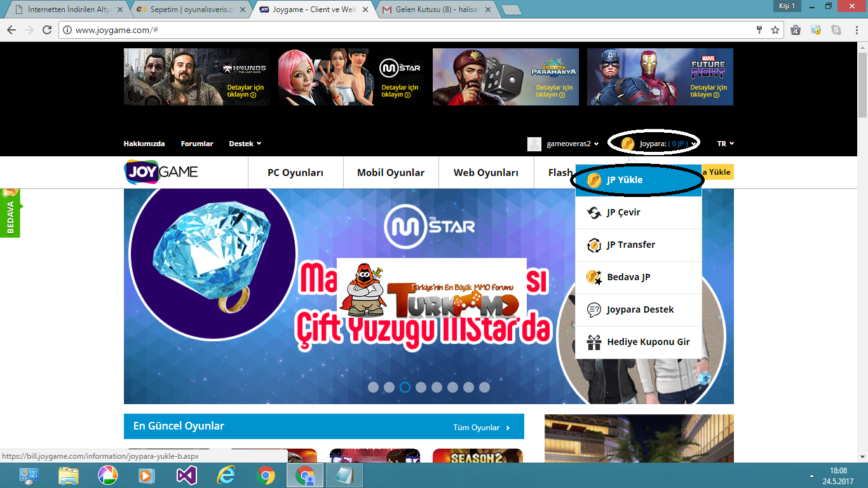Open the Paramanya banner

pyautogui.click(x=506, y=77)
